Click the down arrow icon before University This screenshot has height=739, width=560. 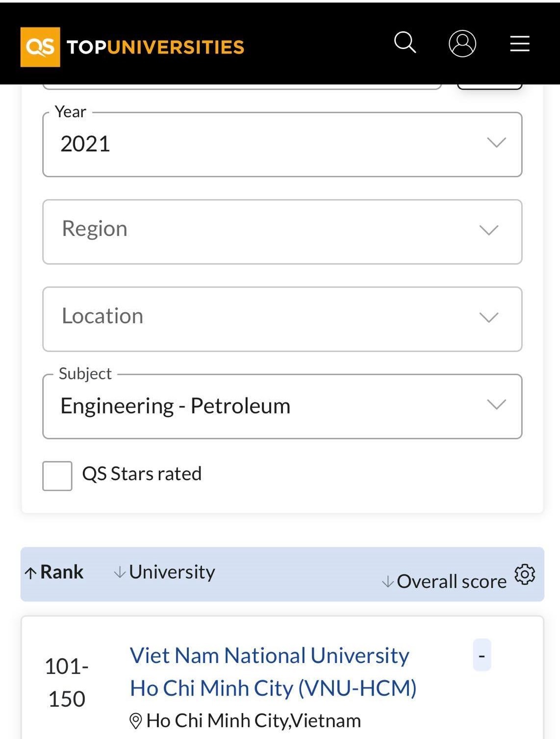click(120, 572)
